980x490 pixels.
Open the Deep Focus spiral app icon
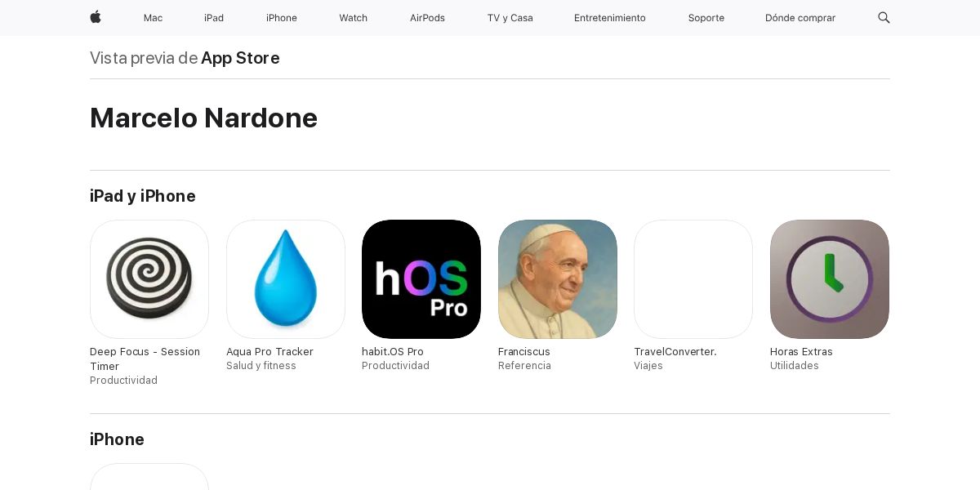(149, 279)
